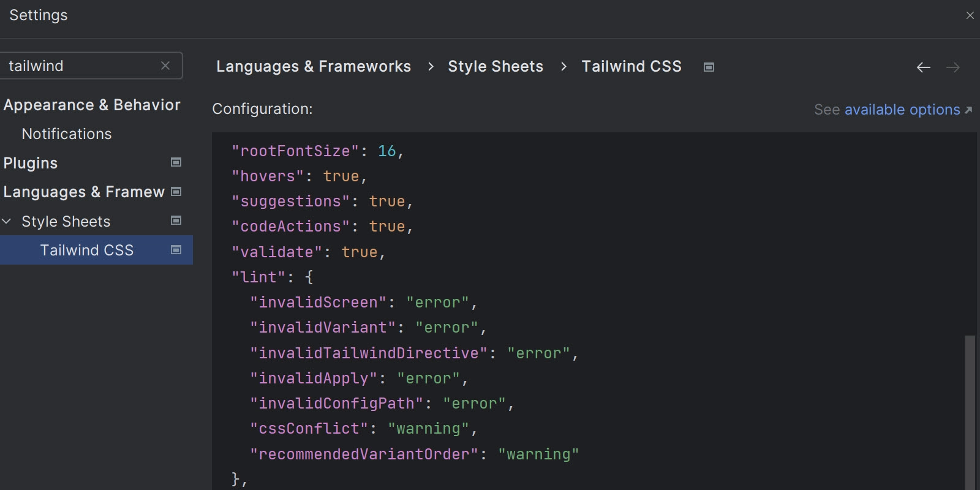Click the icon on Tailwind CSS row
Image resolution: width=980 pixels, height=490 pixels.
click(176, 250)
